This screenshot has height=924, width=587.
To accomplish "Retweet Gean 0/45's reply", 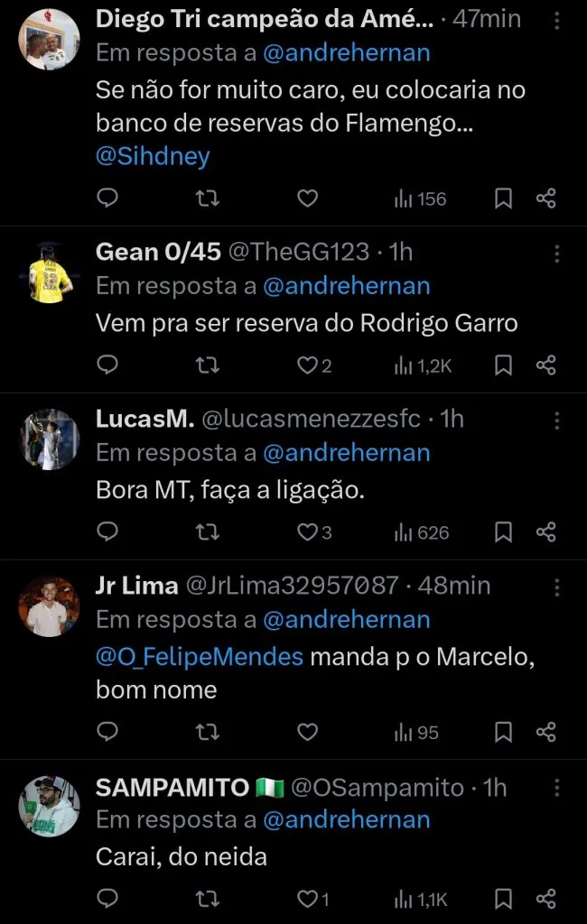I will coord(208,365).
